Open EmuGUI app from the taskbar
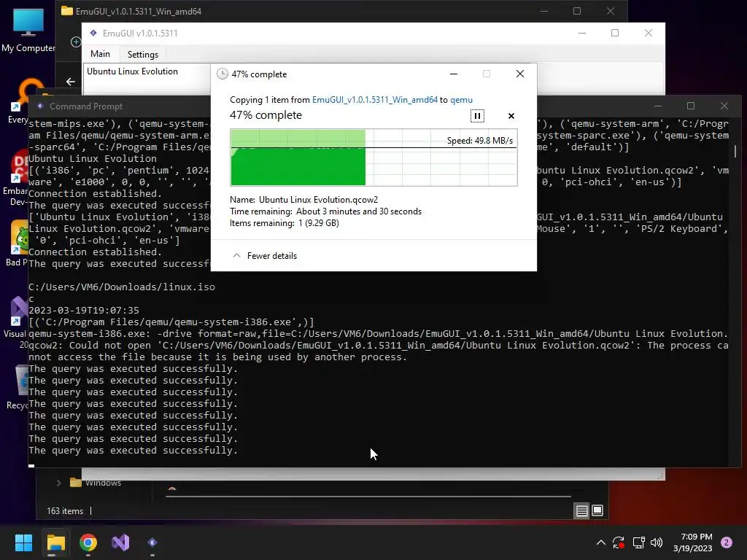The image size is (747, 560). click(152, 542)
